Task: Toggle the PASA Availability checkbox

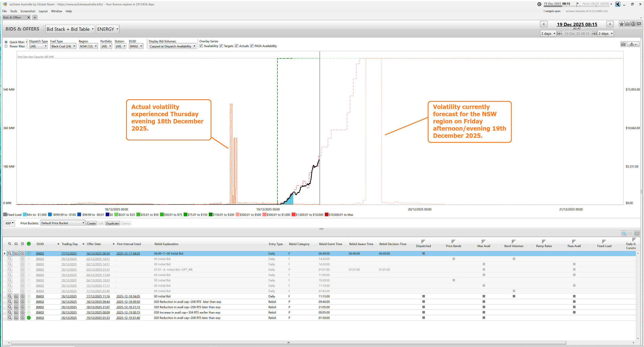Action: tap(252, 46)
